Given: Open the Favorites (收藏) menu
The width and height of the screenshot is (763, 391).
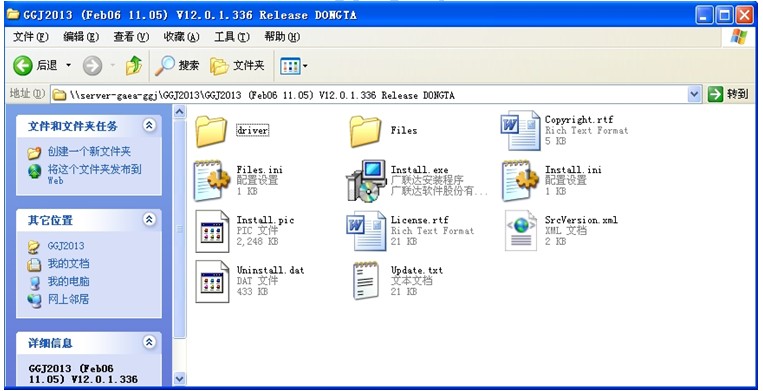Looking at the screenshot, I should click(x=182, y=37).
